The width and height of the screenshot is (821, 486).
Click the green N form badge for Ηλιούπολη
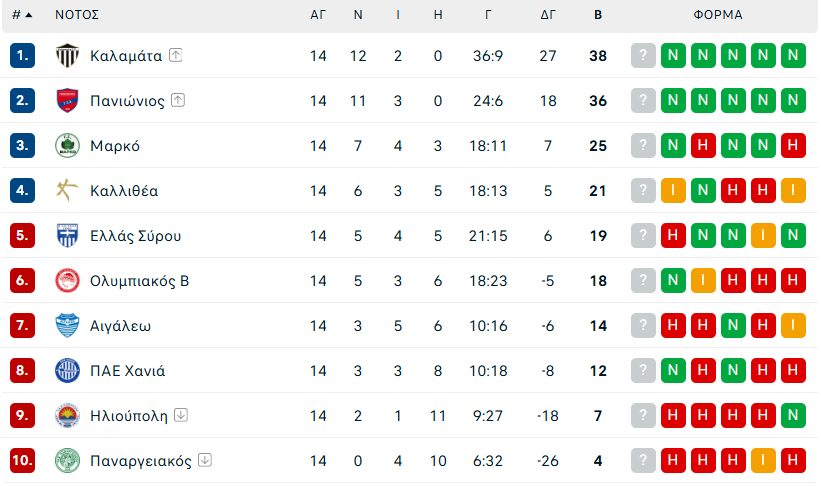794,416
